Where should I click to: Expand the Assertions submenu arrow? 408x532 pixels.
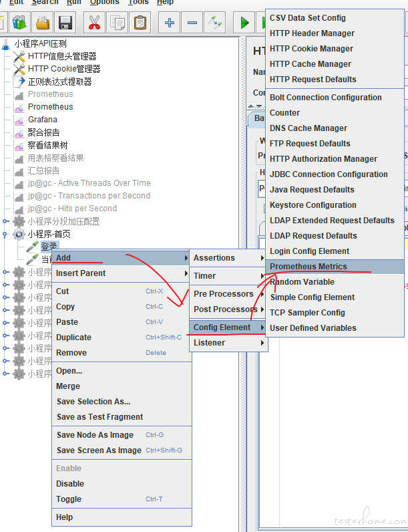pos(262,258)
